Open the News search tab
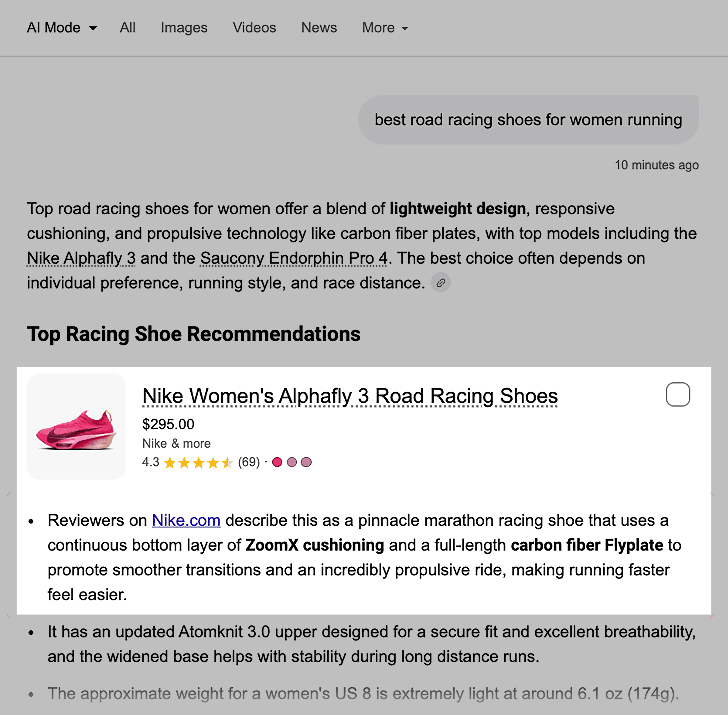 click(x=319, y=27)
